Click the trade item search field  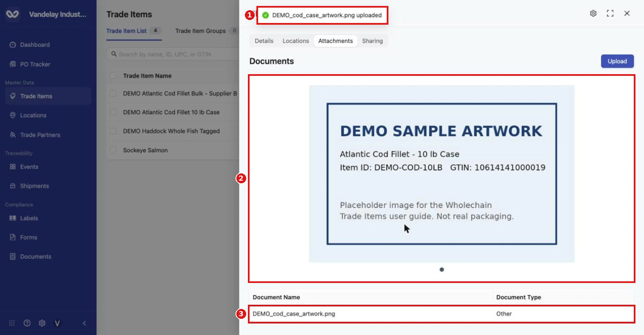point(173,54)
